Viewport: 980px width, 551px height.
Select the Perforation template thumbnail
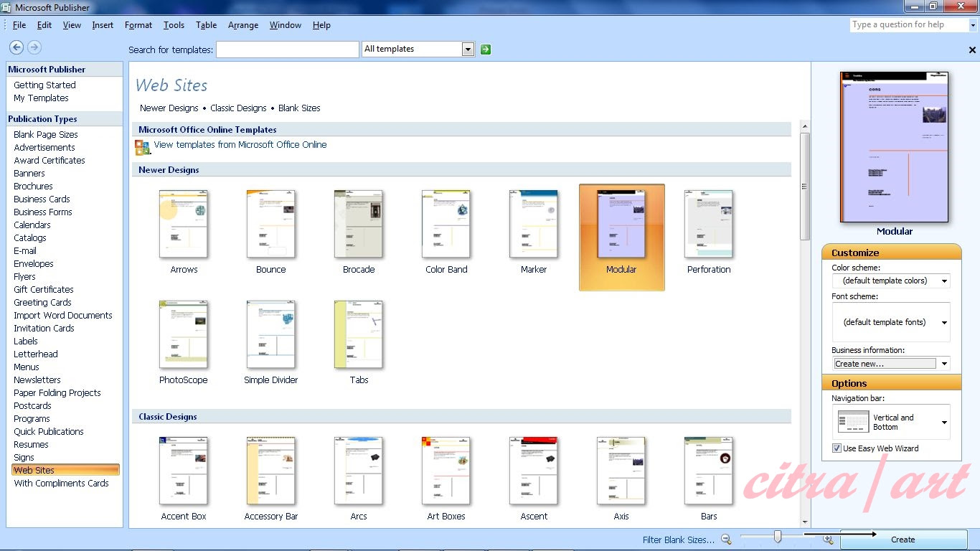pyautogui.click(x=709, y=224)
